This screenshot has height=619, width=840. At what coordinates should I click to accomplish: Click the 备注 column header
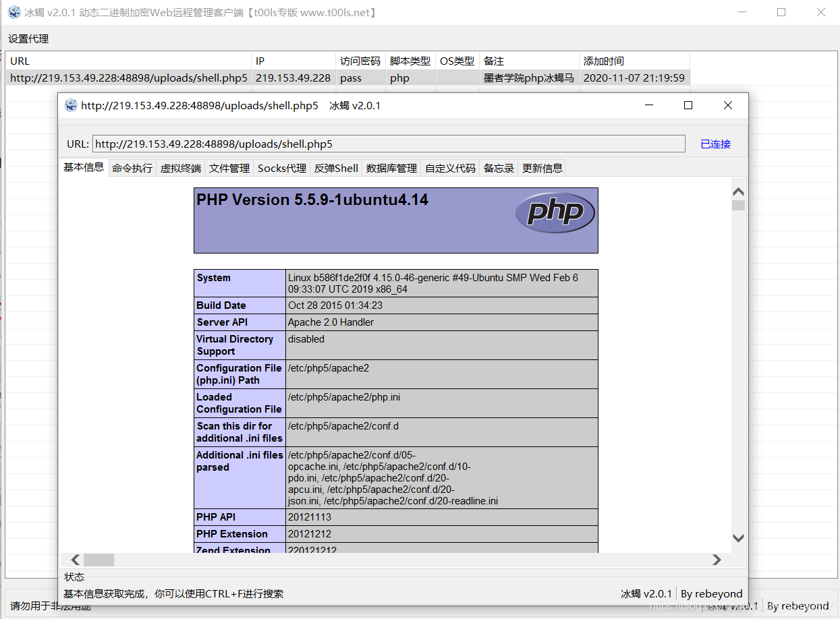529,61
